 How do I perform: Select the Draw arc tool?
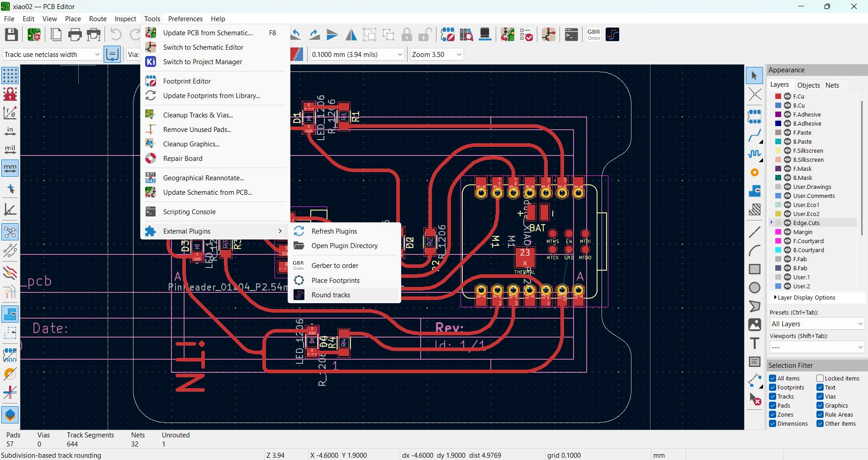click(754, 251)
